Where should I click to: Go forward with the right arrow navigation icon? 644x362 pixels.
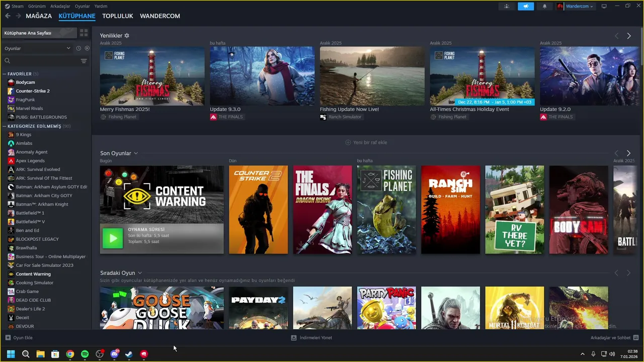pos(19,16)
